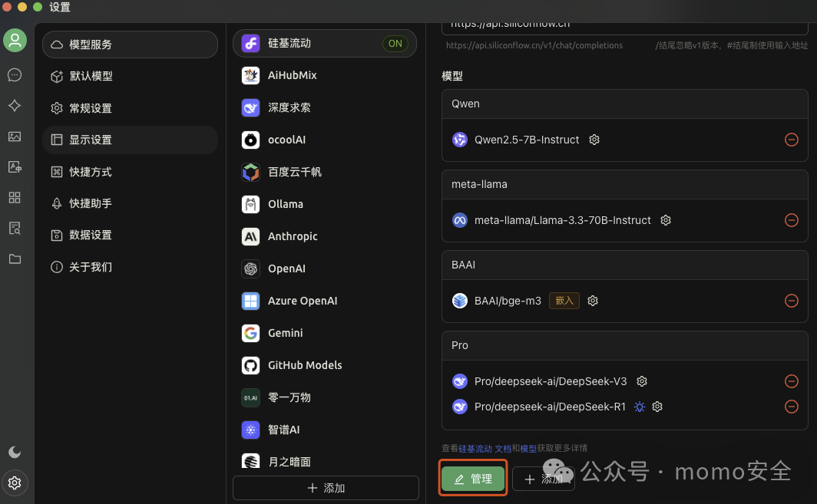Select 百度云千帆 provider
Screen dimensions: 817x504
324,172
